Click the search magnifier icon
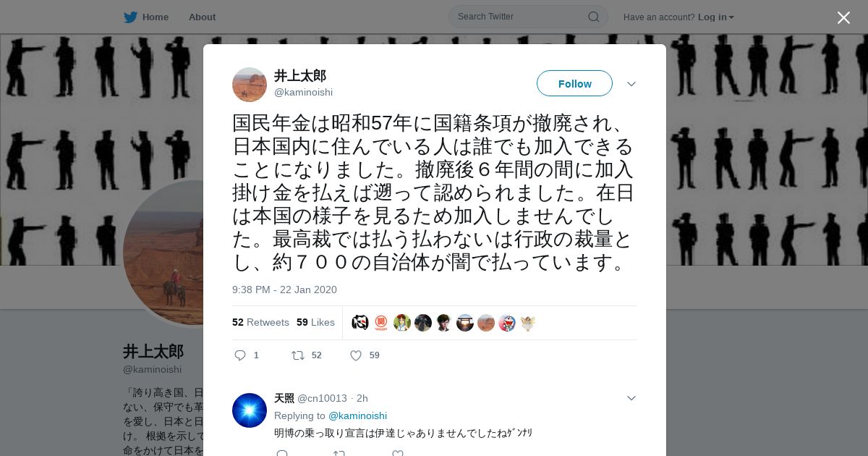The image size is (868, 456). tap(593, 17)
